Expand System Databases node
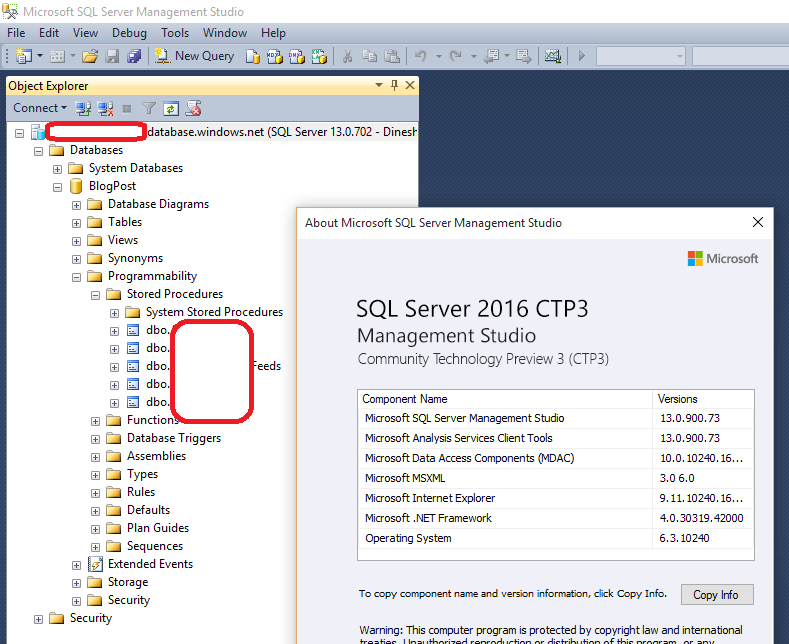Screen dimensions: 789x644 click(x=57, y=170)
